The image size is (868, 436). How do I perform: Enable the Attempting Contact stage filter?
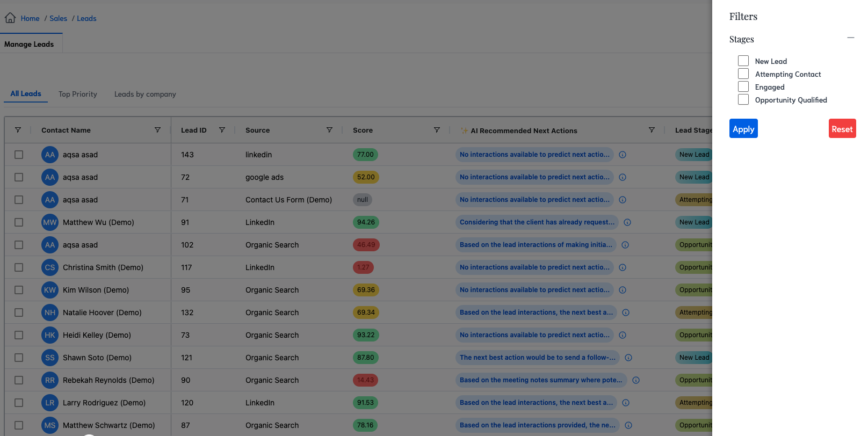(x=743, y=74)
